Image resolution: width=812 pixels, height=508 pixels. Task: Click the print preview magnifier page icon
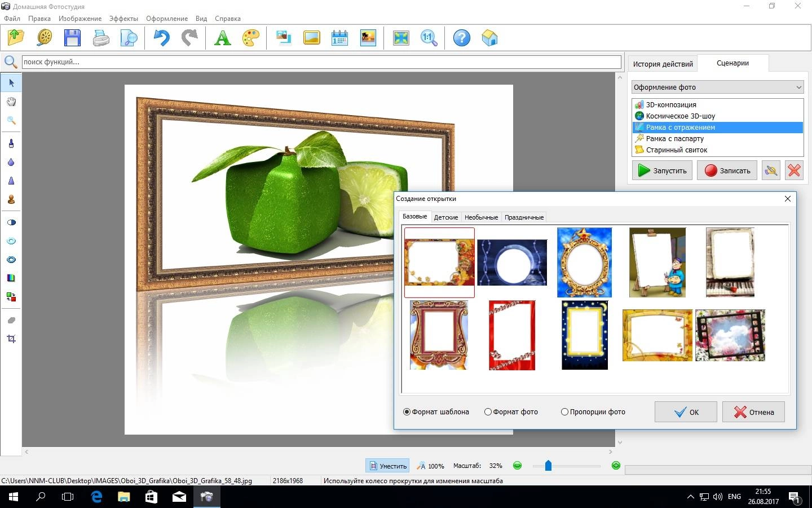click(x=129, y=38)
